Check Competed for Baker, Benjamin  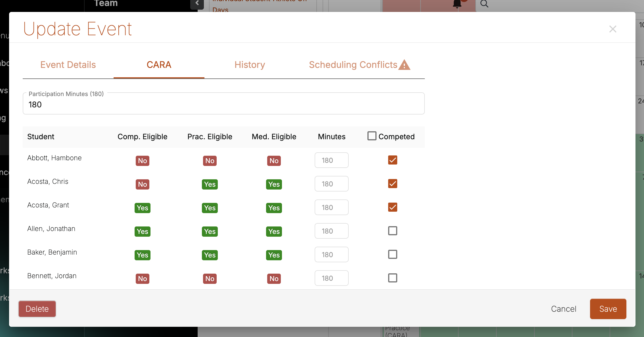pos(392,254)
